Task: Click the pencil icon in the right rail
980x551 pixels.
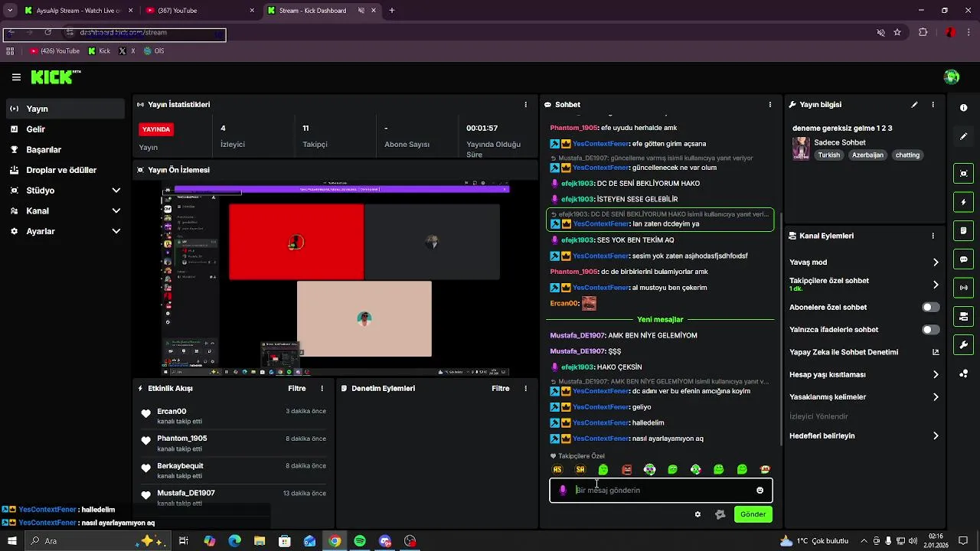Action: [963, 136]
